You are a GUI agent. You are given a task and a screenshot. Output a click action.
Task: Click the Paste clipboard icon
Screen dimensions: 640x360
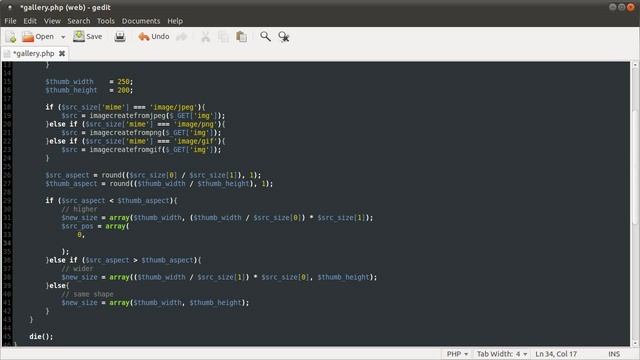click(241, 37)
